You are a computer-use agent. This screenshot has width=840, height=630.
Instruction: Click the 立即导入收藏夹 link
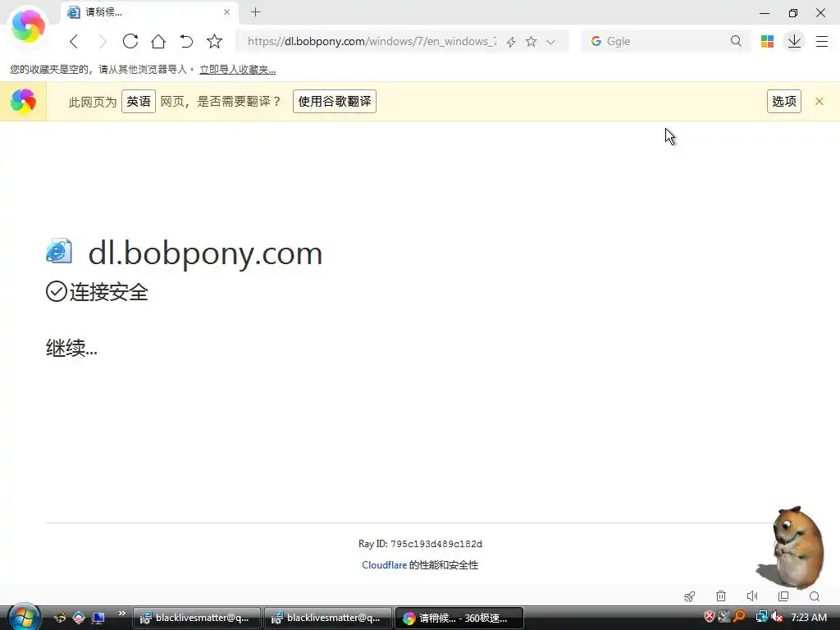click(x=237, y=70)
